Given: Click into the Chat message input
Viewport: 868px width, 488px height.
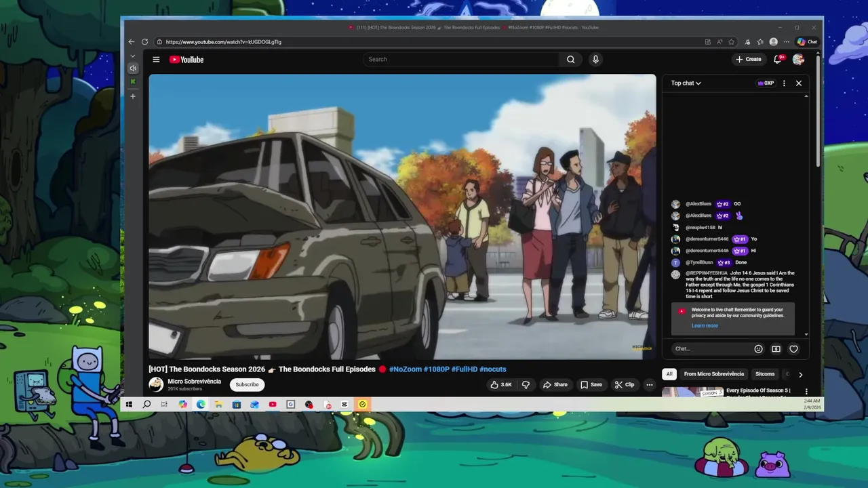Looking at the screenshot, I should pyautogui.click(x=711, y=349).
